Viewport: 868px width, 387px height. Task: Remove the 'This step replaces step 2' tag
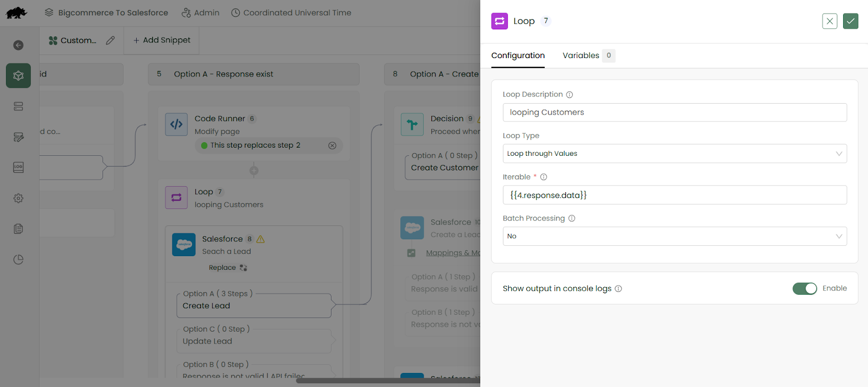coord(333,145)
